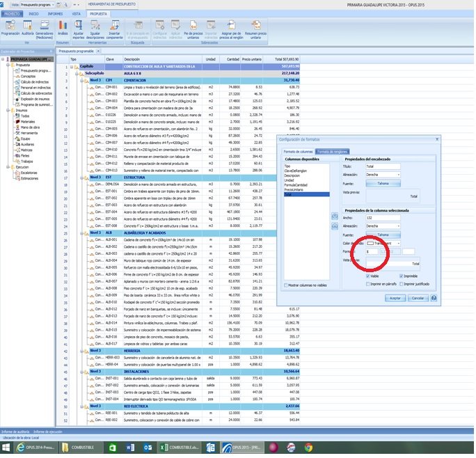Open header Alineación dropdown
This screenshot has width=476, height=458.
pyautogui.click(x=384, y=175)
